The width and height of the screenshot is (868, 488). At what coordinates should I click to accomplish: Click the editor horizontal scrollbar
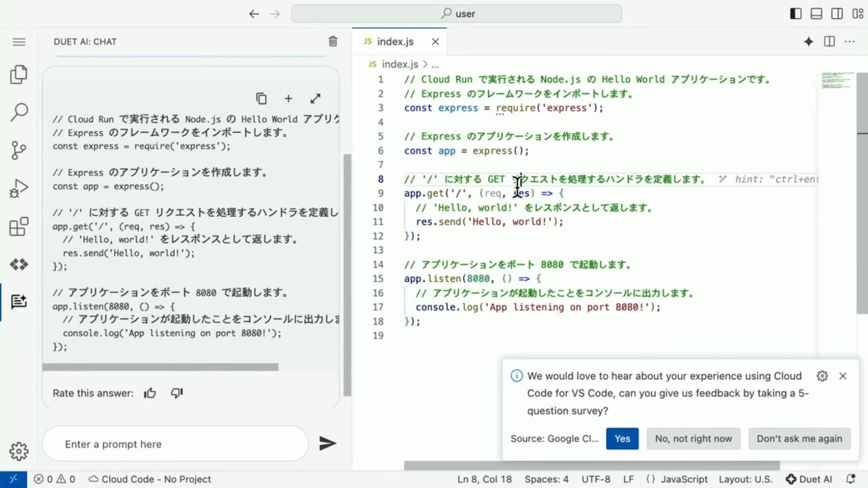592,465
